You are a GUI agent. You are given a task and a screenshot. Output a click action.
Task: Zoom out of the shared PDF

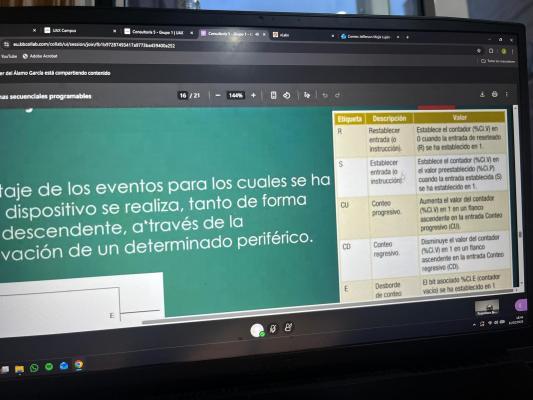218,95
